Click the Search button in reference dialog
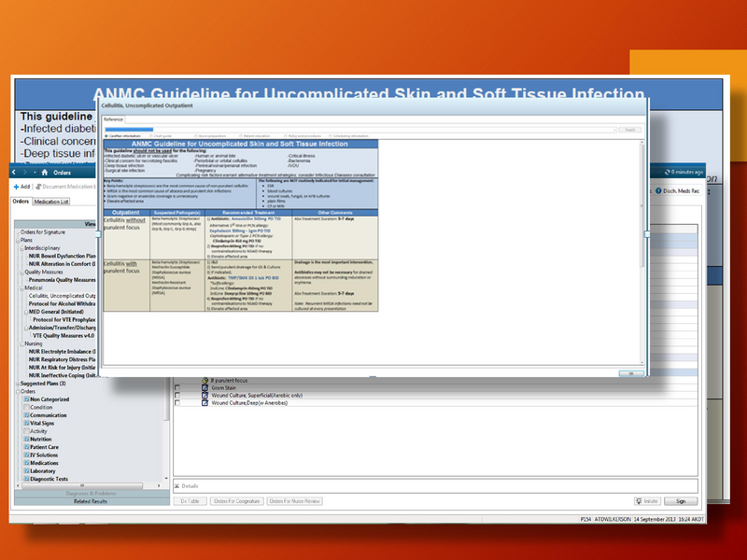The width and height of the screenshot is (747, 560). click(629, 130)
